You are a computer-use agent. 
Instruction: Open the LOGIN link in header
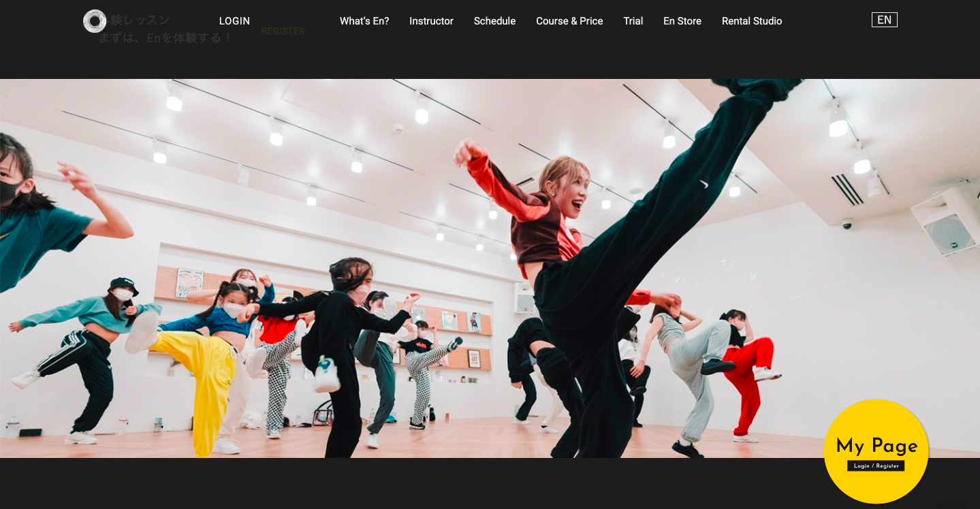(x=234, y=21)
